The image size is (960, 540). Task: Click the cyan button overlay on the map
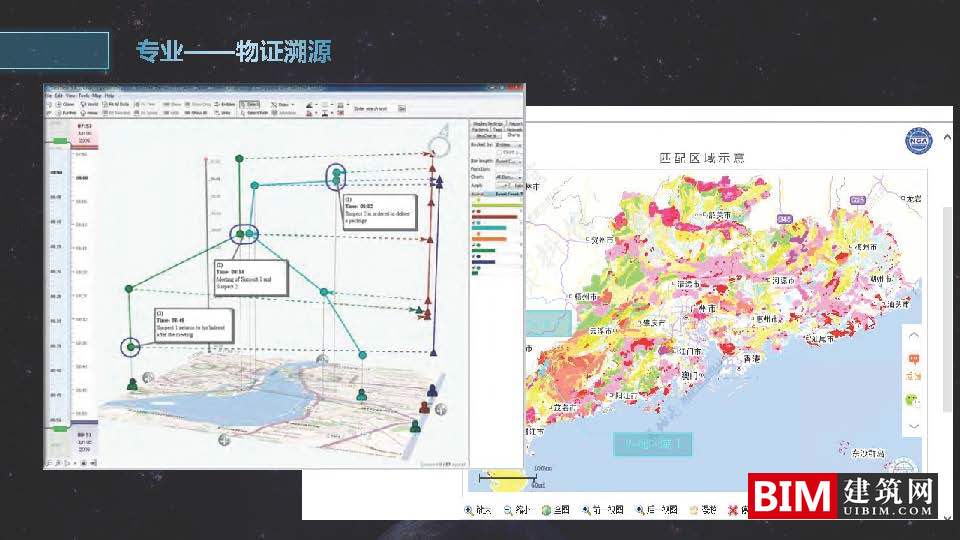(x=652, y=443)
